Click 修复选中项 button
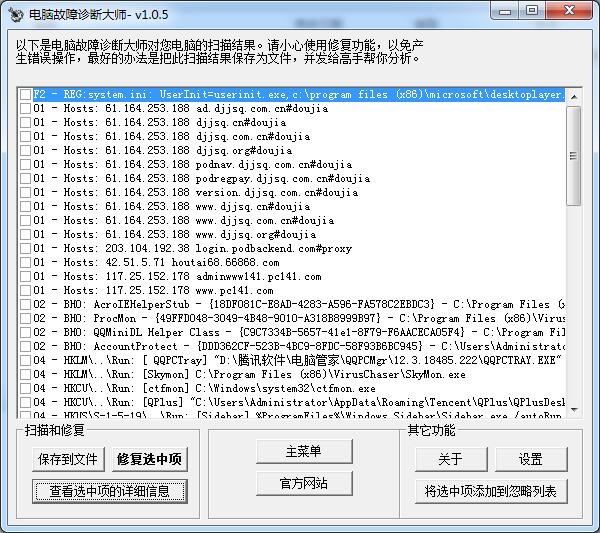Image resolution: width=600 pixels, height=533 pixels. click(x=150, y=459)
